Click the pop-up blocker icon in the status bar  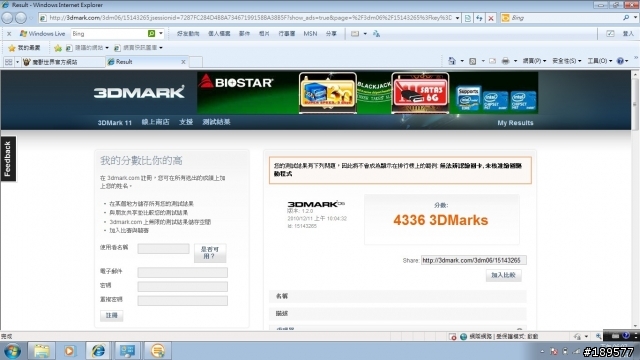point(453,337)
